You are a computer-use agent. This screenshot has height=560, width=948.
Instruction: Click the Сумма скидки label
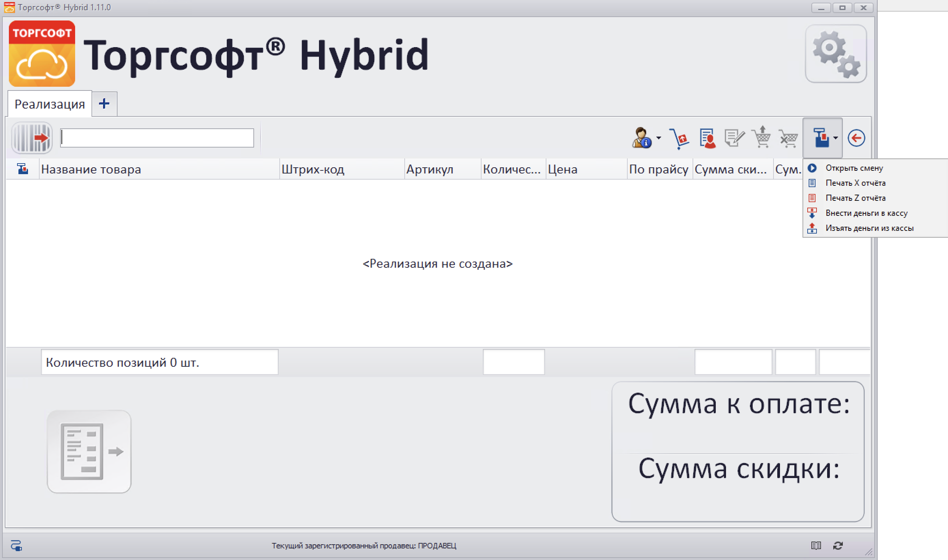[739, 469]
